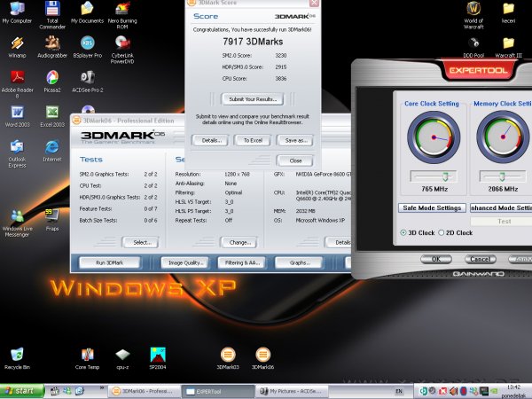Open the Recycle Bin
Image resolution: width=532 pixels, height=399 pixels.
tap(17, 358)
